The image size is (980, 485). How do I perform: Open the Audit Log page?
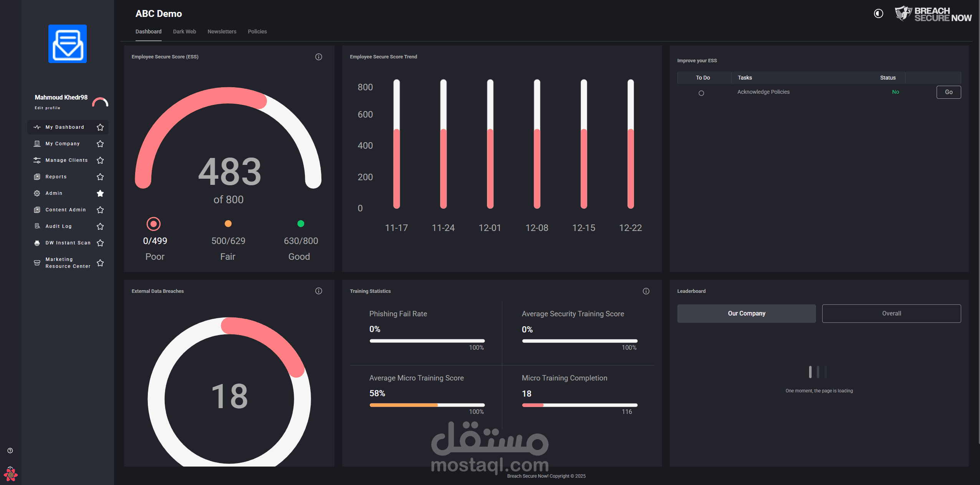[58, 226]
